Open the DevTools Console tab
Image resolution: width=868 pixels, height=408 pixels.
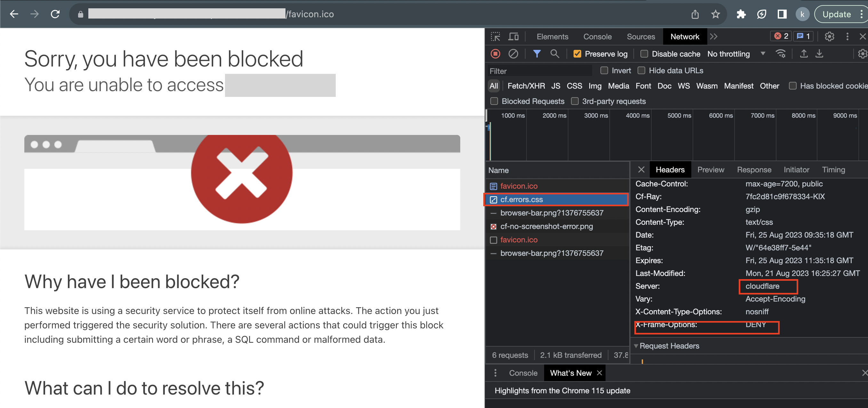tap(598, 37)
